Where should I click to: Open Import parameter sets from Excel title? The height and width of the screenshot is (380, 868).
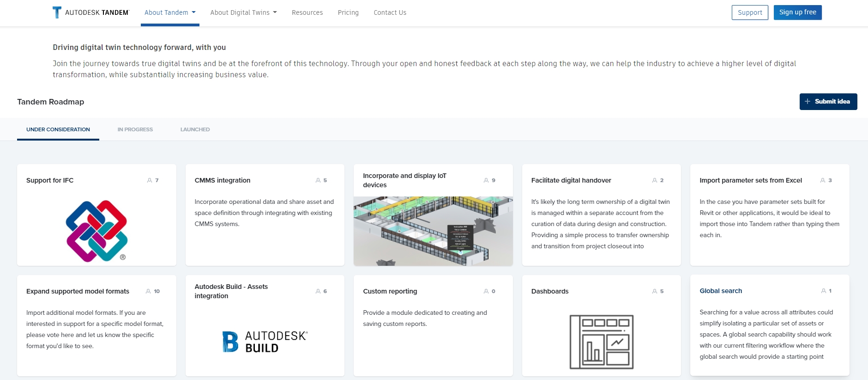click(751, 180)
